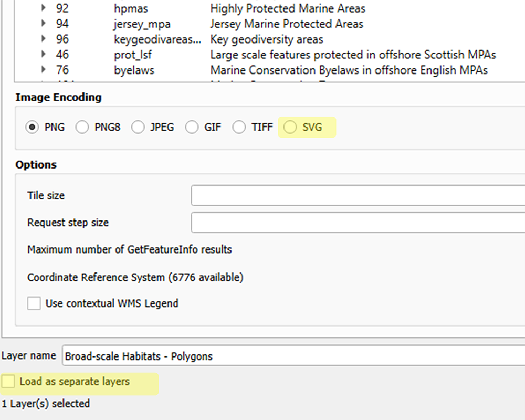Select the SVG encoding option

290,128
